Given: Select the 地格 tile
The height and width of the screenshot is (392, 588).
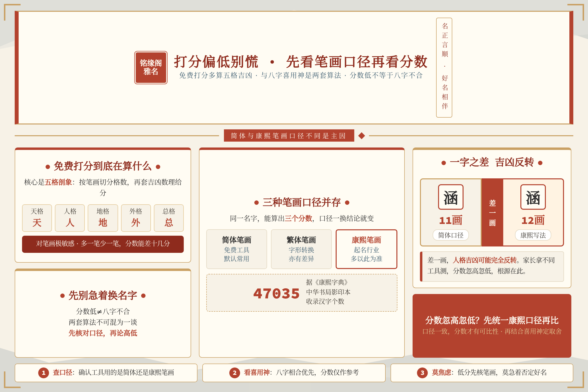Looking at the screenshot, I should coord(103,218).
